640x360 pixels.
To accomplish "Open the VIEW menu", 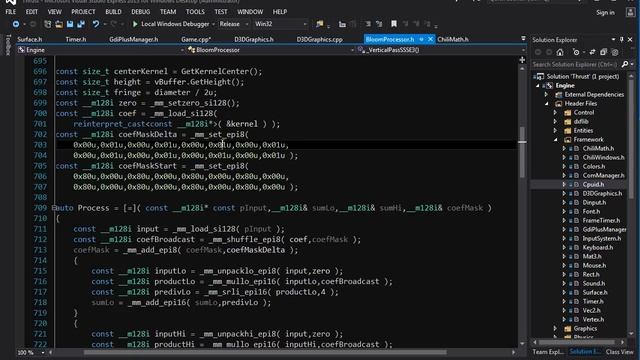I will pyautogui.click(x=55, y=12).
